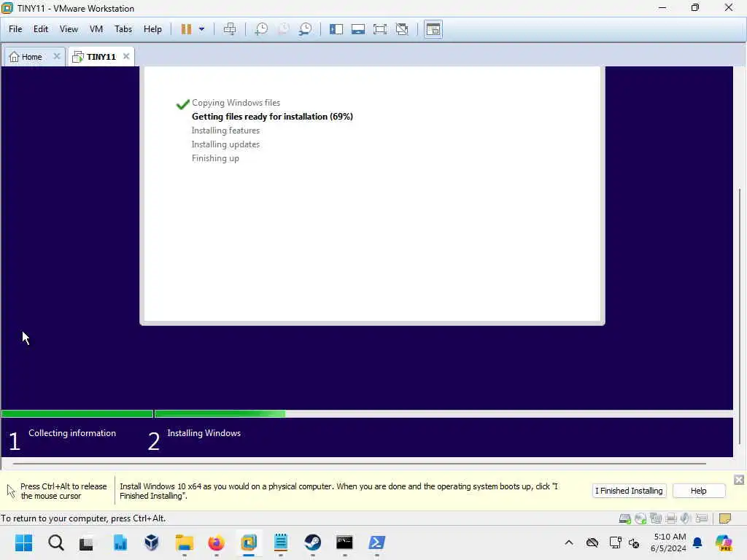The width and height of the screenshot is (747, 560).
Task: Open the network status tray icon
Action: 615,542
